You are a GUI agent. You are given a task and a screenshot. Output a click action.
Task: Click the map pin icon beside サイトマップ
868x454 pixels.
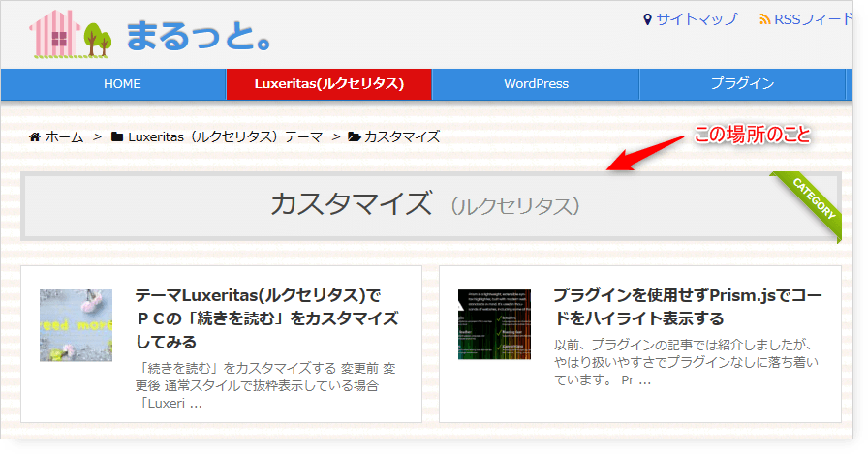(x=648, y=19)
